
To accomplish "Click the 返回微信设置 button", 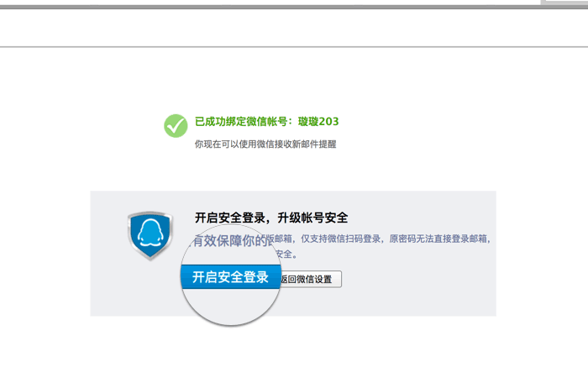I will [307, 279].
